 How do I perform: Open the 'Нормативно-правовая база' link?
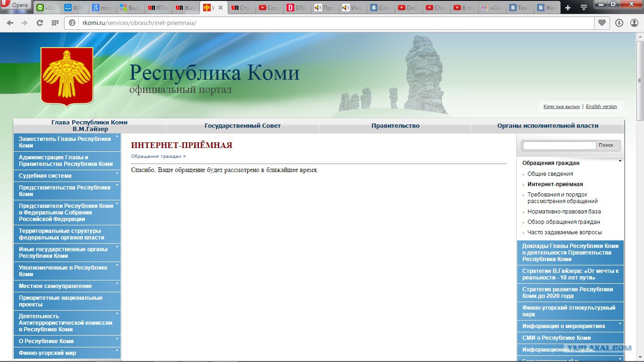click(x=564, y=212)
